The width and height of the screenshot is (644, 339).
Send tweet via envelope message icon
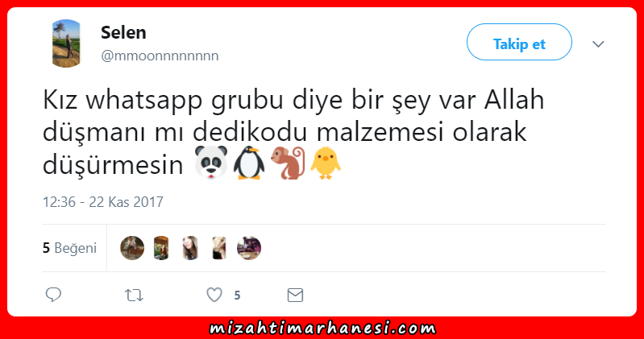click(295, 295)
